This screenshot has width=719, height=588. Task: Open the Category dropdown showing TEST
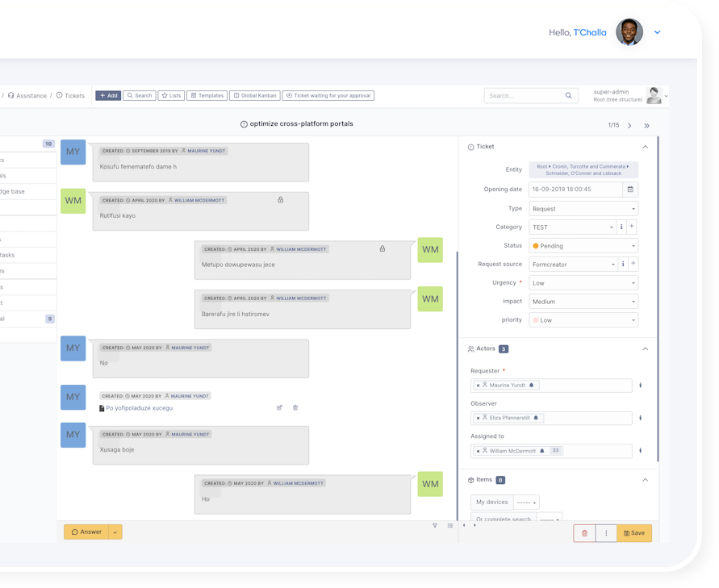click(572, 227)
